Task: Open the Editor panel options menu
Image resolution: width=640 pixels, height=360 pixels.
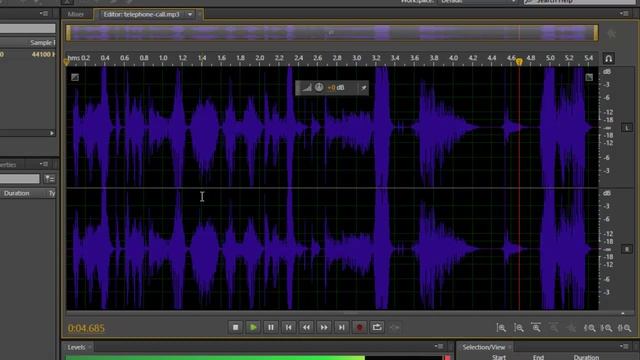Action: (x=624, y=14)
